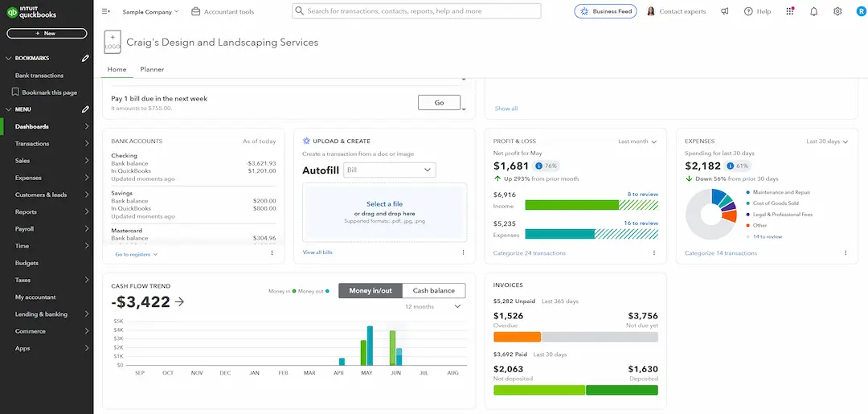Open Accountant tools briefcase icon
This screenshot has width=868, height=414.
point(195,11)
